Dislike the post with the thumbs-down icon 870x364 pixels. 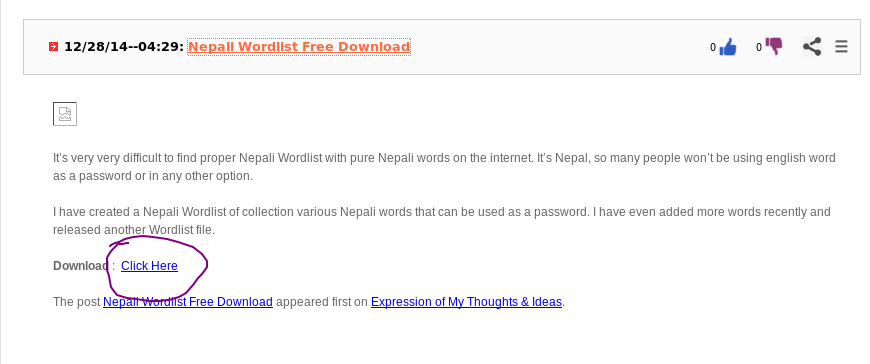(773, 46)
